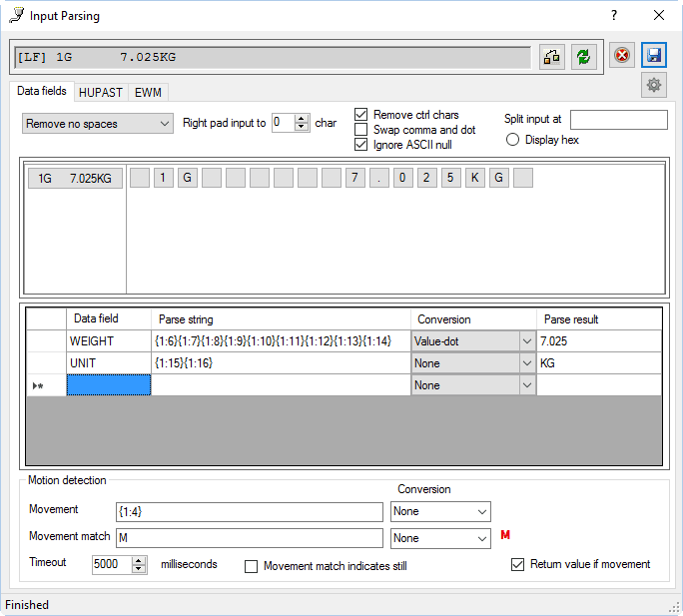Enable Swap comma and dot
The image size is (683, 616).
[x=360, y=130]
